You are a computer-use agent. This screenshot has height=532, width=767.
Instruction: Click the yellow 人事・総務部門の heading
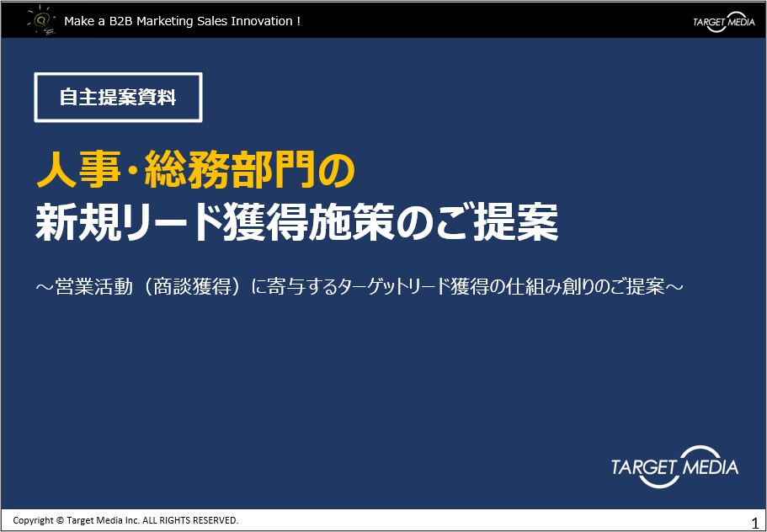click(x=195, y=171)
